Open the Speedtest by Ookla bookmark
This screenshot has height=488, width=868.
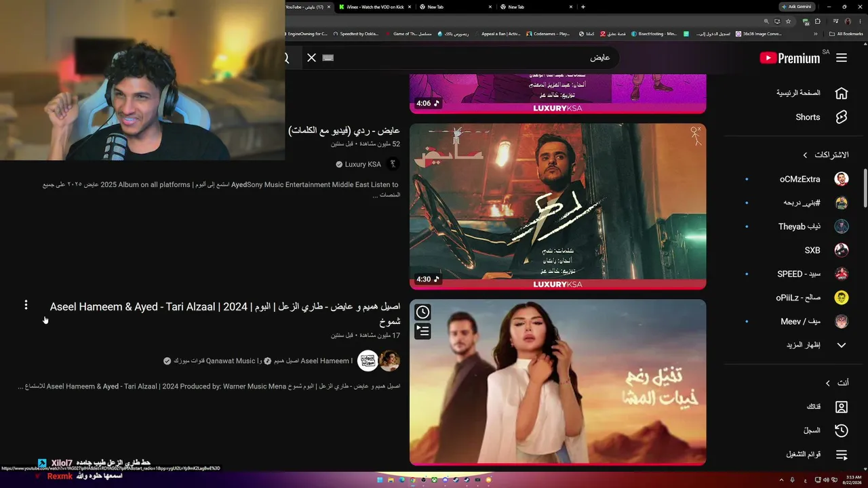click(x=355, y=34)
